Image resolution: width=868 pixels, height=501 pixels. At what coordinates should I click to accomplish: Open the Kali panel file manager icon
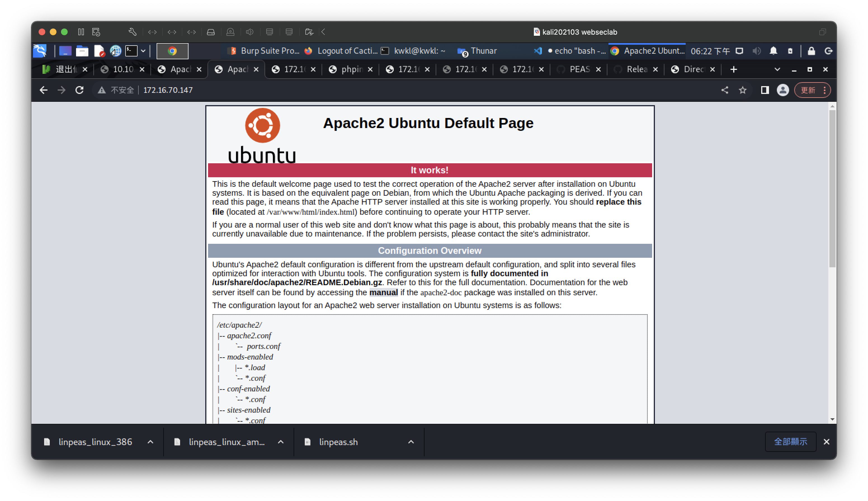click(x=82, y=51)
